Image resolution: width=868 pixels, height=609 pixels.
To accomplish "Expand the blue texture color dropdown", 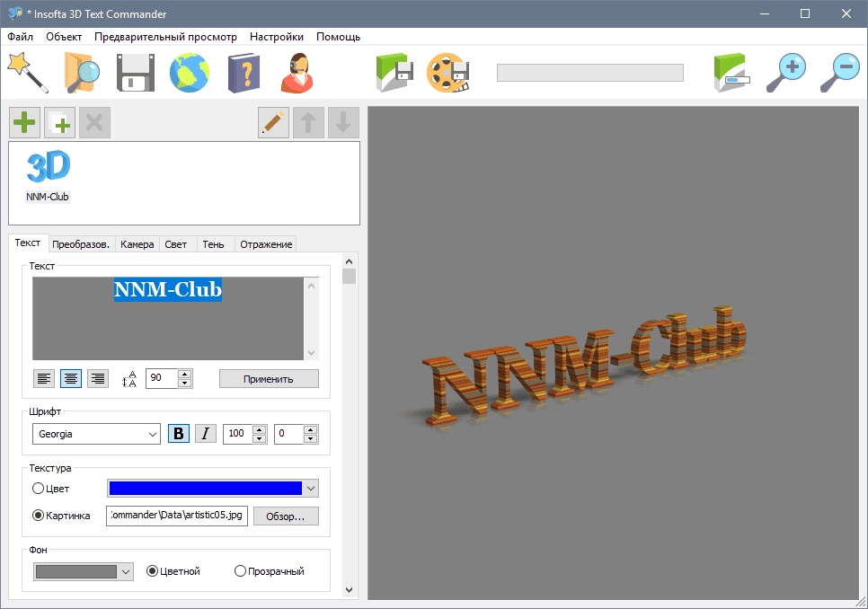I will click(311, 489).
